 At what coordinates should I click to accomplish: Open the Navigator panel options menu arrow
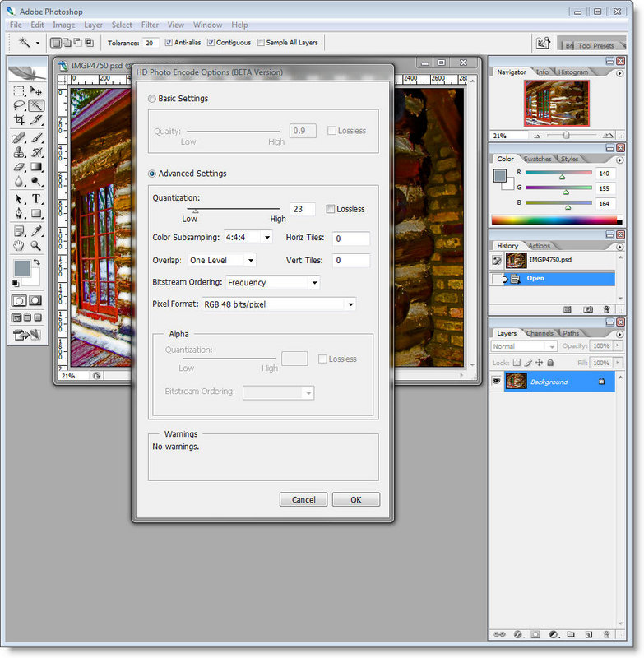pyautogui.click(x=619, y=73)
